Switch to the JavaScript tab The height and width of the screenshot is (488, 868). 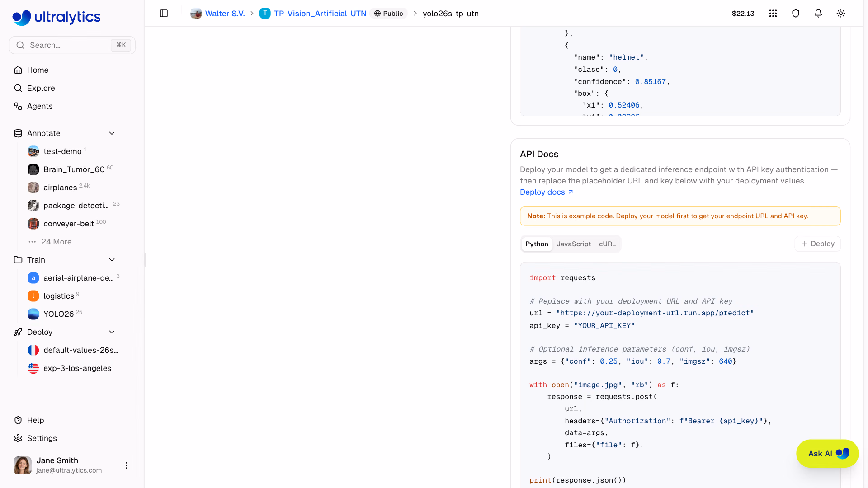pos(574,244)
